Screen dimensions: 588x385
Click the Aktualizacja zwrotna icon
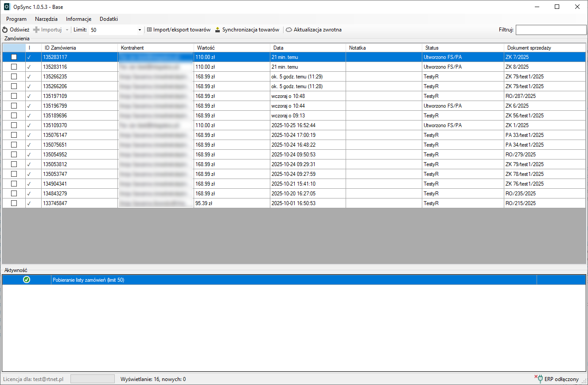coord(289,30)
